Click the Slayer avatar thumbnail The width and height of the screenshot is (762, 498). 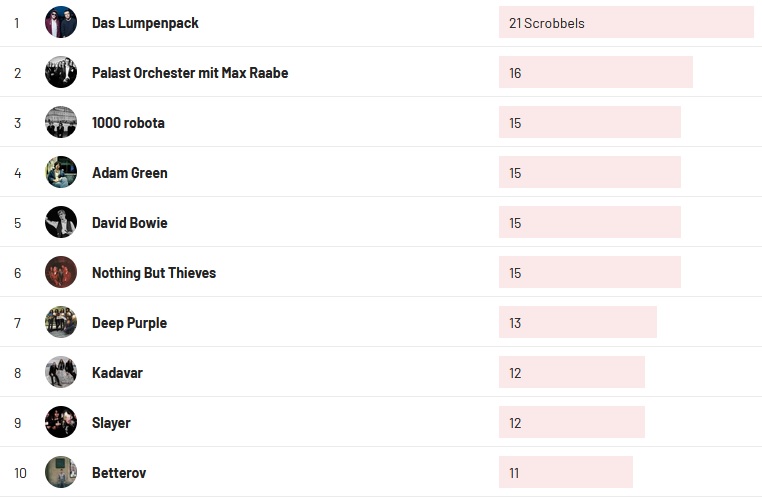pos(61,422)
